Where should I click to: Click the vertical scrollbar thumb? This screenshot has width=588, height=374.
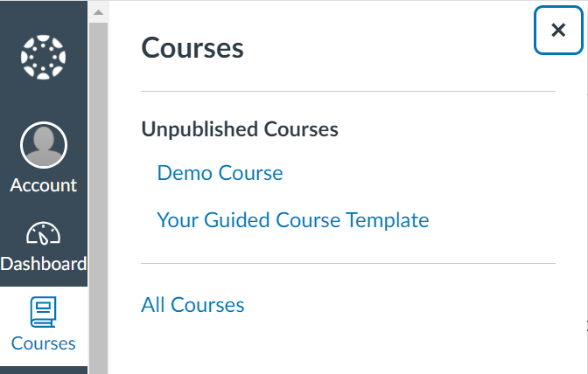(x=97, y=192)
